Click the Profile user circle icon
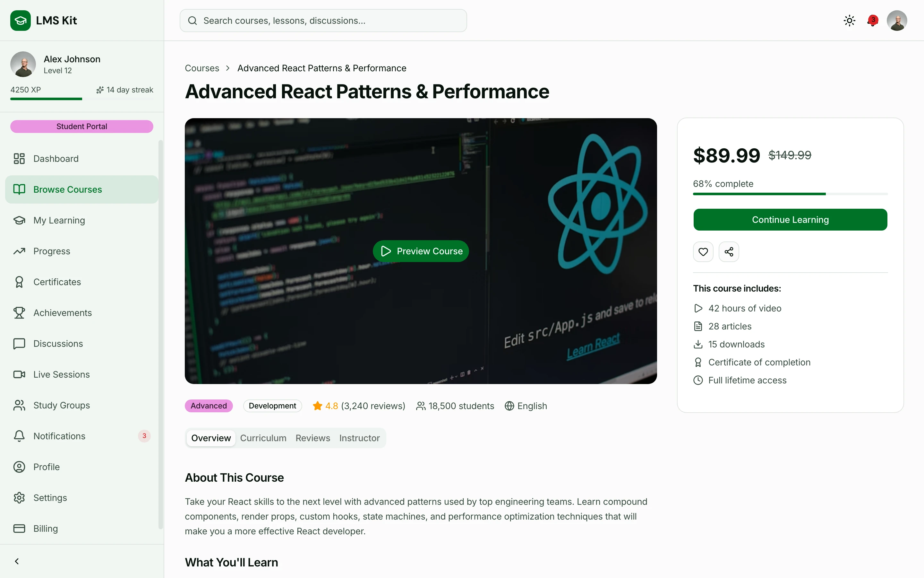The image size is (924, 578). point(19,467)
